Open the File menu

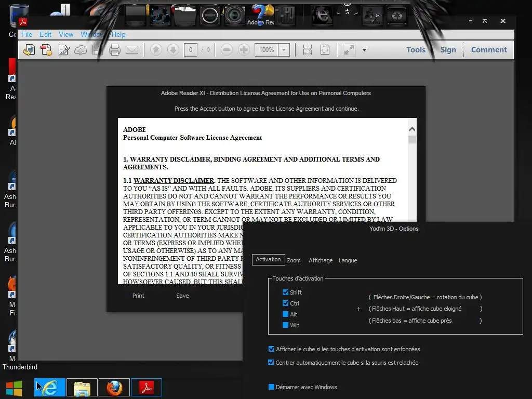(26, 34)
